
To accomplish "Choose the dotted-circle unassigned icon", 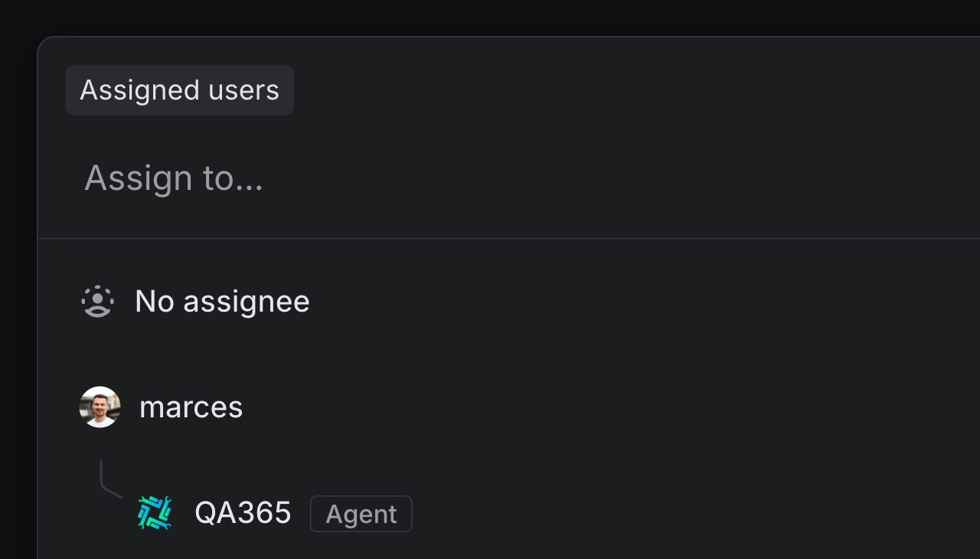I will tap(97, 301).
